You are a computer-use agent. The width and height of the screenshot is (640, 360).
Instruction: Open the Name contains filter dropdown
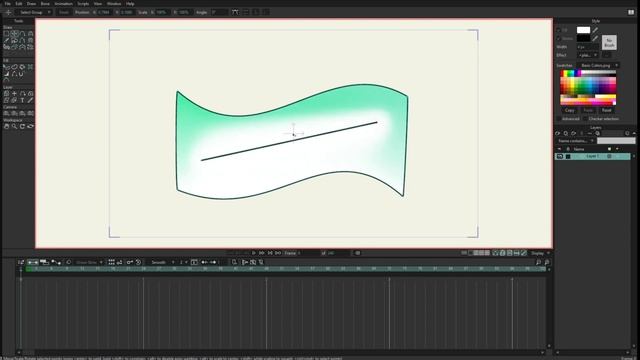pyautogui.click(x=576, y=141)
